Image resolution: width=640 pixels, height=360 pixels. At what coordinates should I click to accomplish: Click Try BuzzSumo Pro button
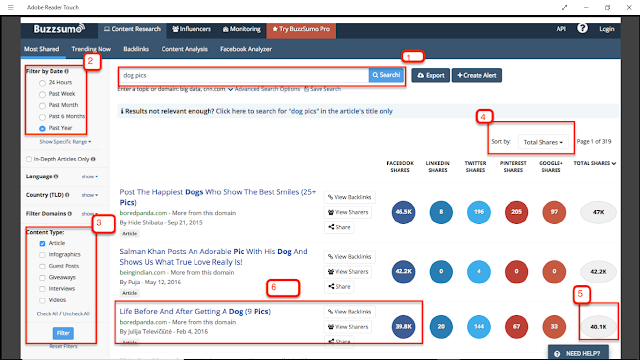[301, 29]
